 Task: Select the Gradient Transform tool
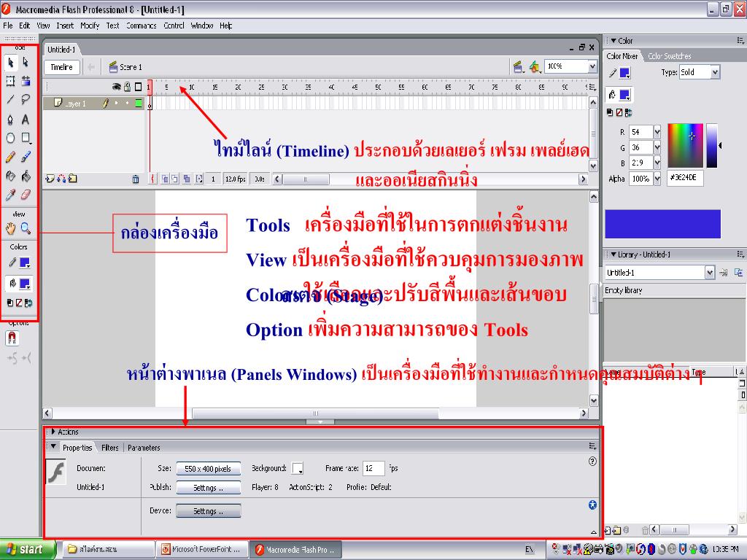[26, 81]
